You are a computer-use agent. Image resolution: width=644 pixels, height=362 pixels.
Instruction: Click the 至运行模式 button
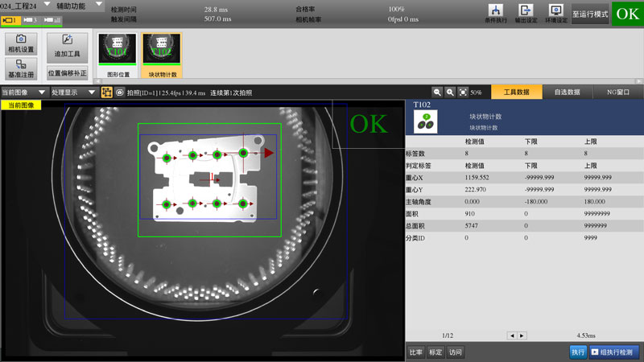click(x=589, y=14)
